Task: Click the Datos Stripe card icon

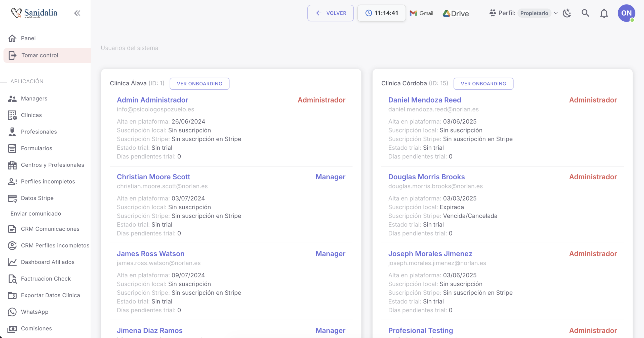Action: (x=12, y=198)
